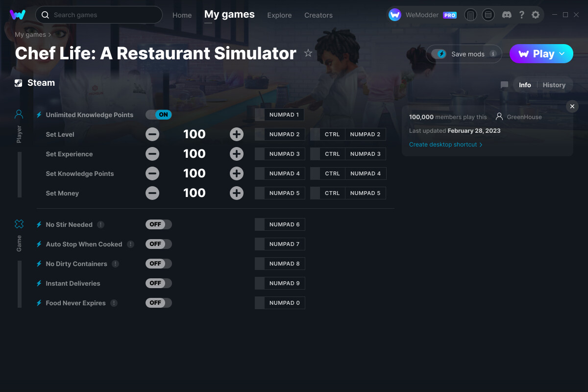The height and width of the screenshot is (392, 588).
Task: Click the Save mods info icon
Action: [493, 54]
